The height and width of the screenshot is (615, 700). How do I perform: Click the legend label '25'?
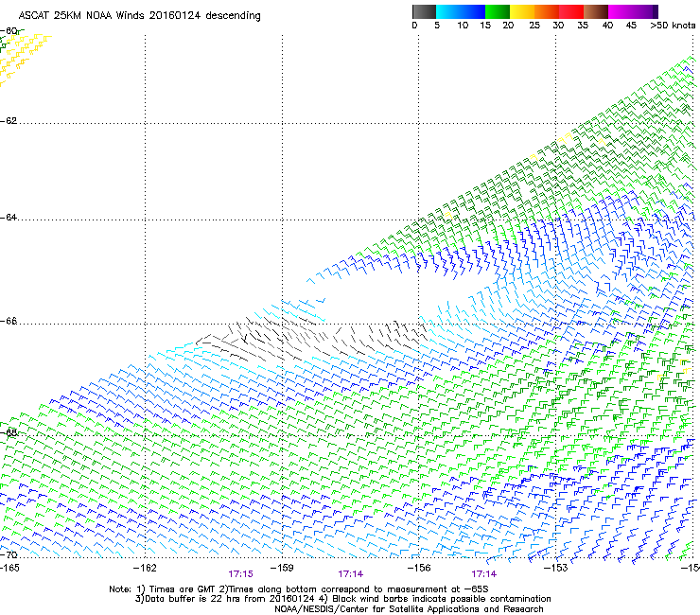[x=534, y=26]
